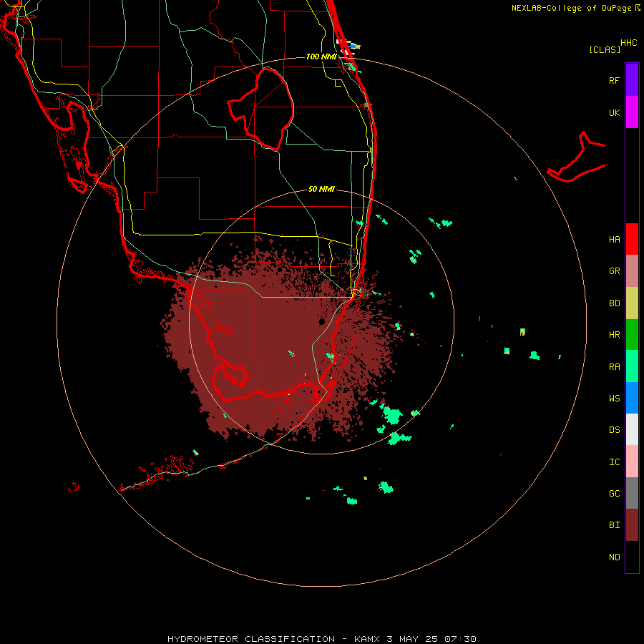Click the black radar site dot in the echo

coord(321,321)
